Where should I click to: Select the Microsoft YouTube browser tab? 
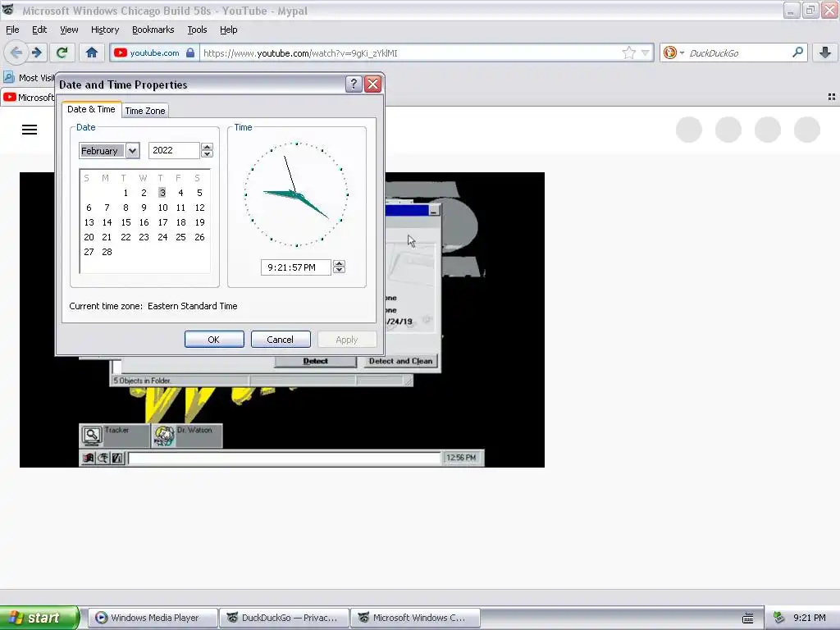click(x=28, y=97)
